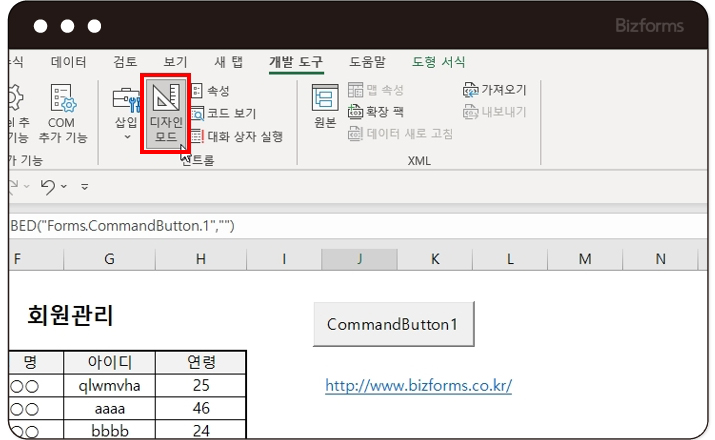Select column L header
This screenshot has height=440, width=715.
(x=510, y=259)
